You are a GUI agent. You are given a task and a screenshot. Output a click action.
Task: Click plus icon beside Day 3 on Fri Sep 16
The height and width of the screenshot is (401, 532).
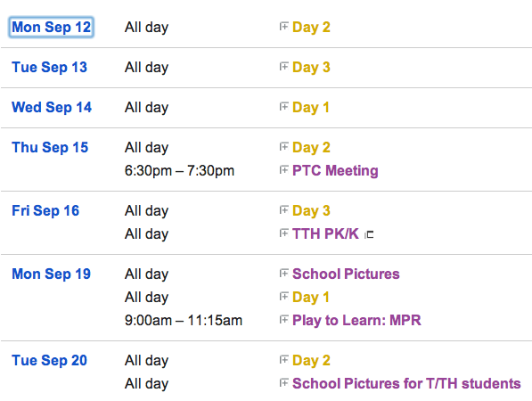coord(283,209)
